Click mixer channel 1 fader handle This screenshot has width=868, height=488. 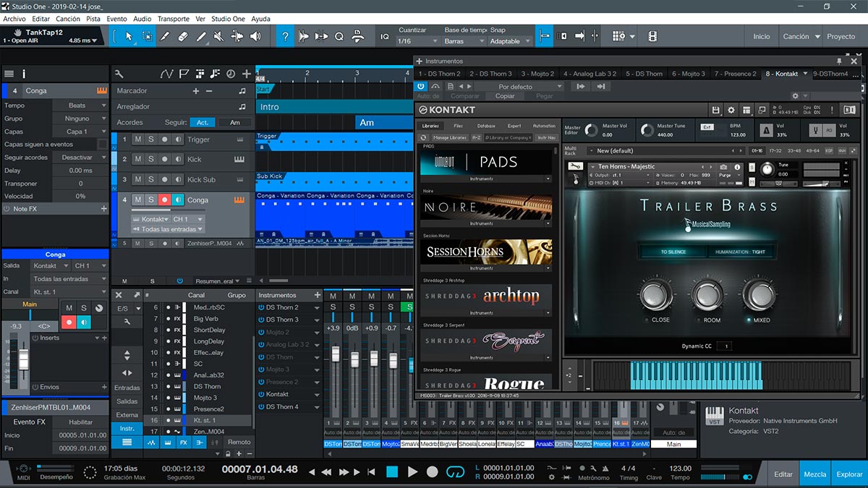335,355
